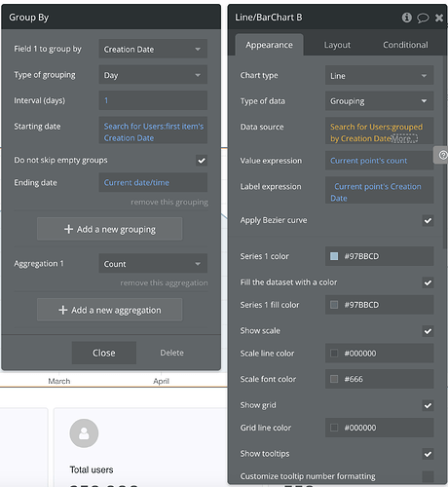Click the Group By dialog title bar

coord(111,18)
